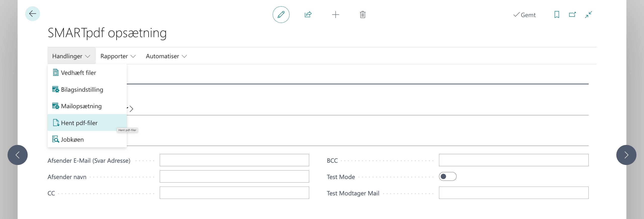Image resolution: width=644 pixels, height=219 pixels.
Task: Expand the Rapporter dropdown
Action: [x=118, y=56]
